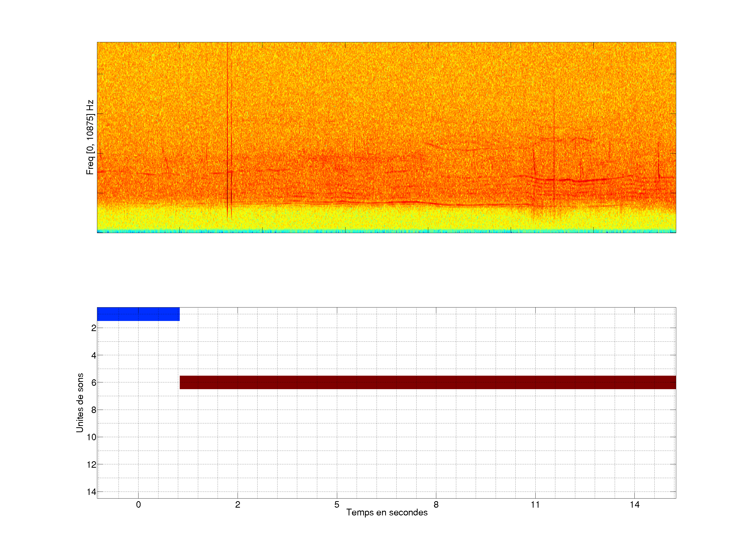
Task: Click the x-axis tick label '11'
Action: pyautogui.click(x=535, y=505)
